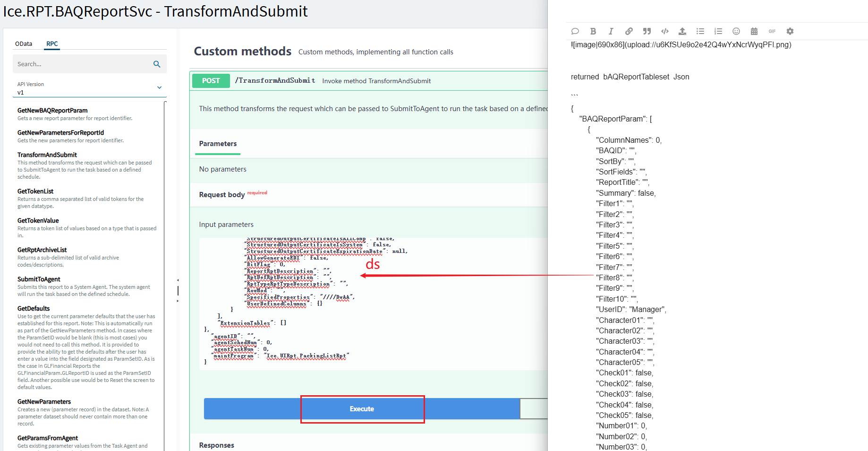Click the Execute button

point(362,408)
